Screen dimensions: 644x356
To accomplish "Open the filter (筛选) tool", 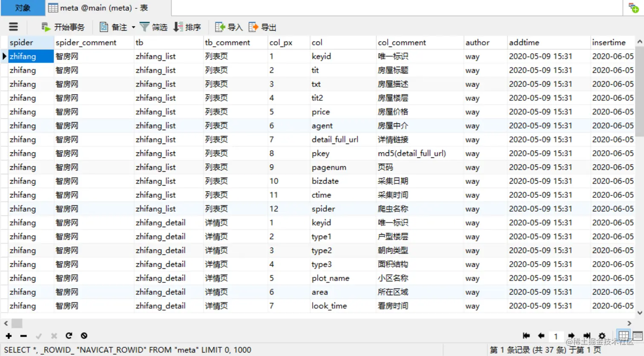I will 153,27.
